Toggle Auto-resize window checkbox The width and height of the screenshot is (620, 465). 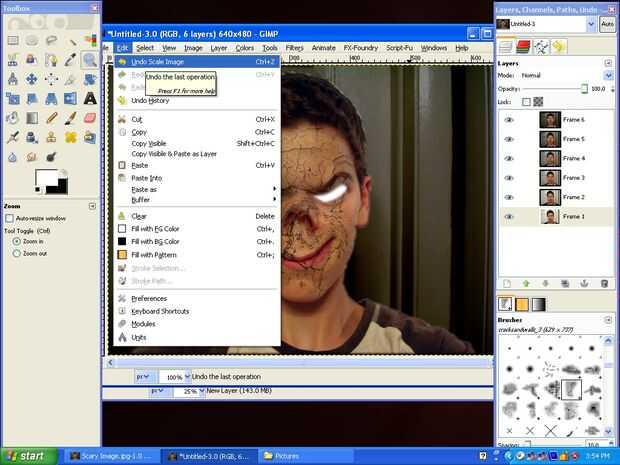(9, 218)
